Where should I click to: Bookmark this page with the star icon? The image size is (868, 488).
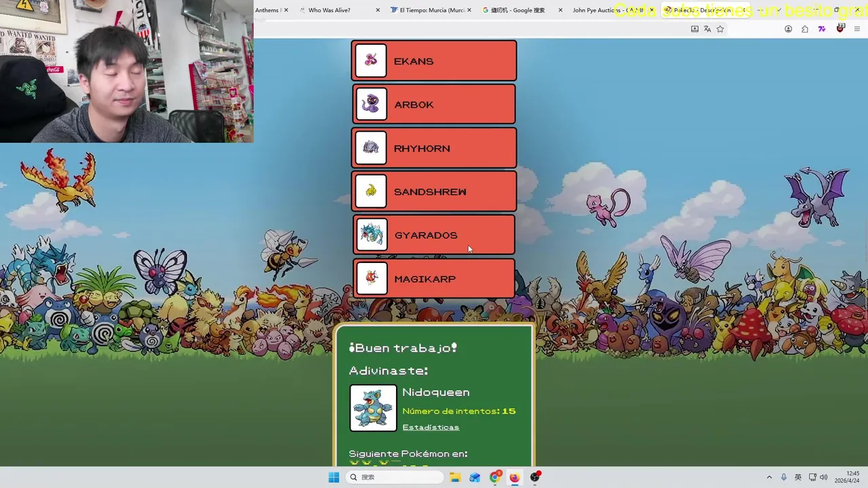(x=720, y=29)
